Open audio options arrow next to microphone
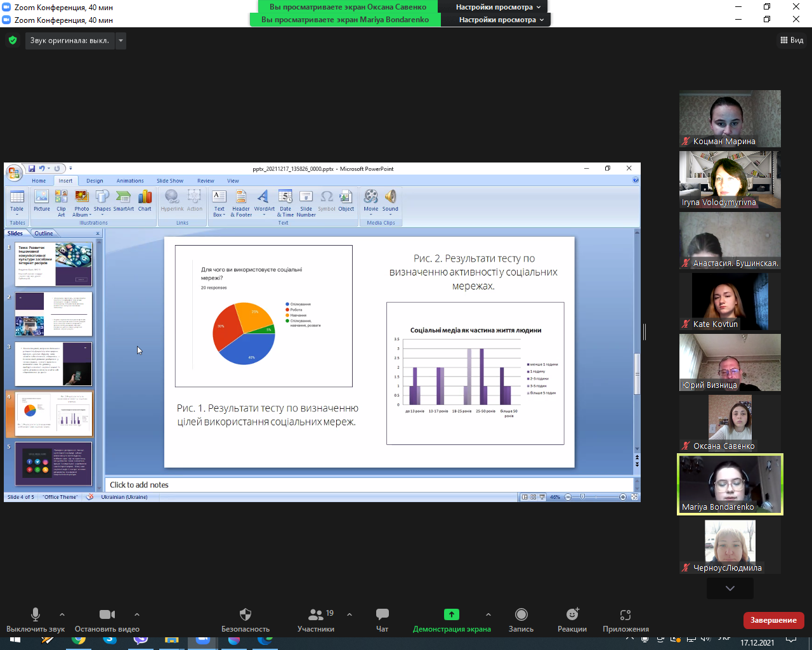Image resolution: width=812 pixels, height=650 pixels. 62,614
